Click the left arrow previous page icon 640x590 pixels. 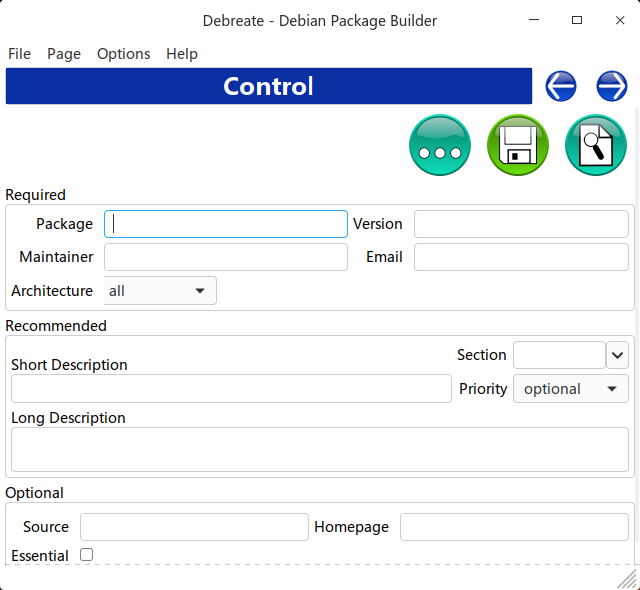point(561,87)
